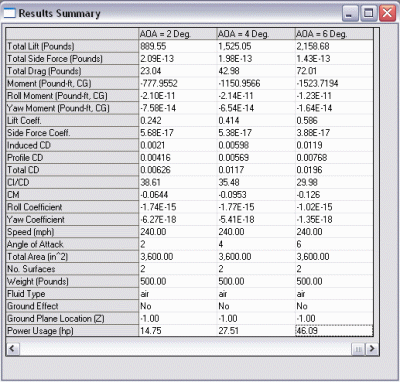Click the Lift Coeff. value 0.242
Image resolution: width=400 pixels, height=382 pixels.
[178, 121]
